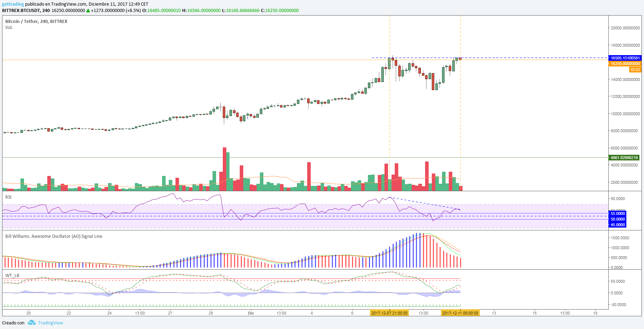Select the blue 16505.15100581 price label

tap(625, 58)
